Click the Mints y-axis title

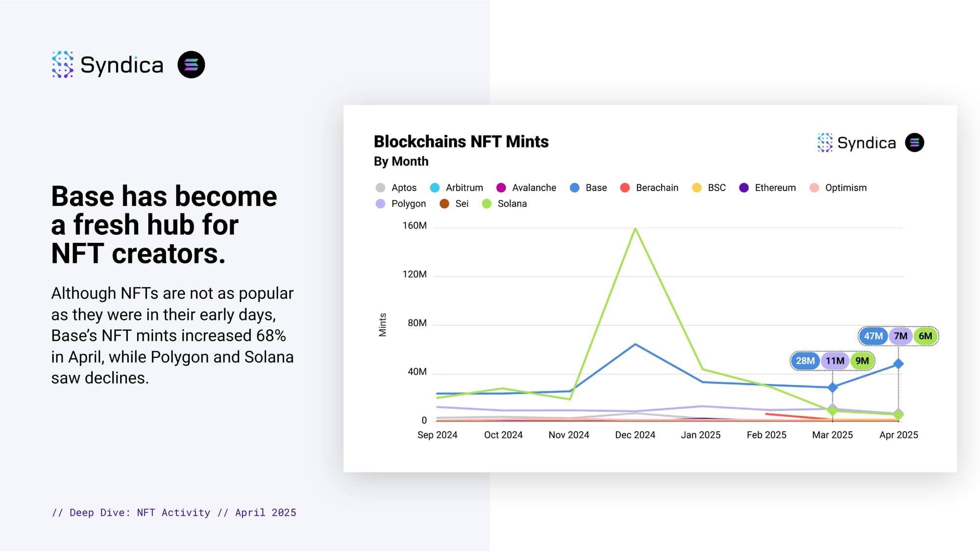coord(383,325)
